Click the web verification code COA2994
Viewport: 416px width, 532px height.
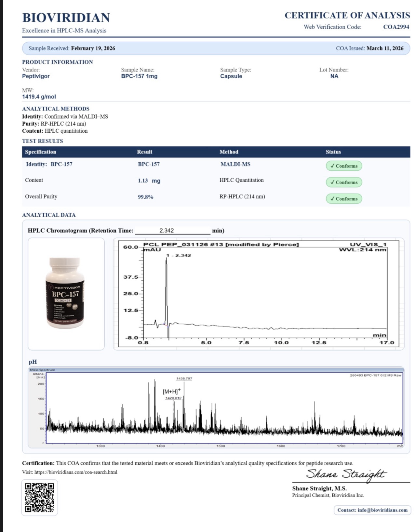(x=396, y=27)
